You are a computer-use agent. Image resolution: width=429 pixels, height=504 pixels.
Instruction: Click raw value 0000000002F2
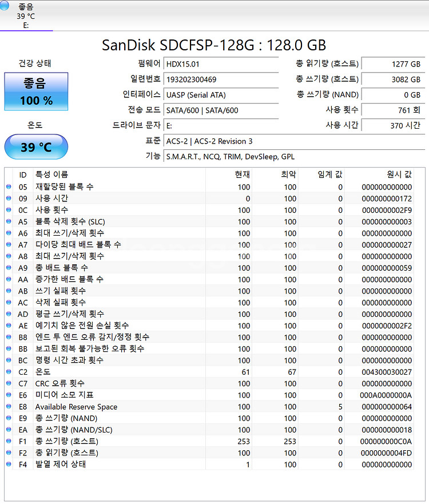coord(387,326)
